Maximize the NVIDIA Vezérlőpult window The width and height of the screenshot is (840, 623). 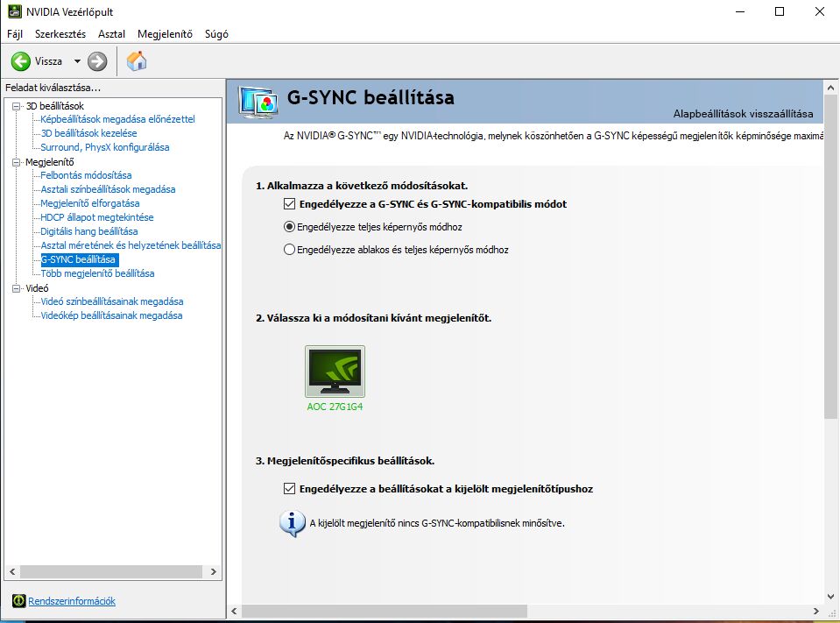(780, 11)
